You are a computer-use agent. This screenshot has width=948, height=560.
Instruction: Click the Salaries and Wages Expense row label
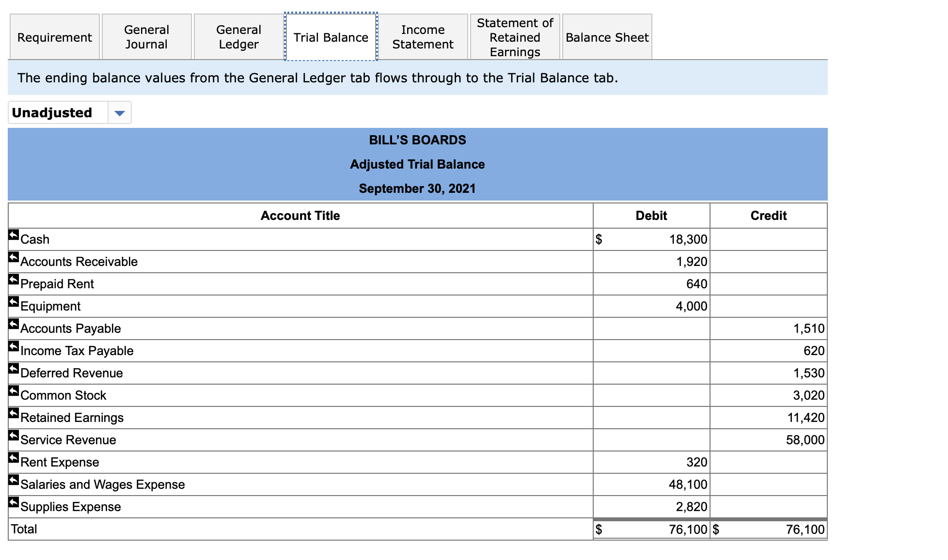103,484
